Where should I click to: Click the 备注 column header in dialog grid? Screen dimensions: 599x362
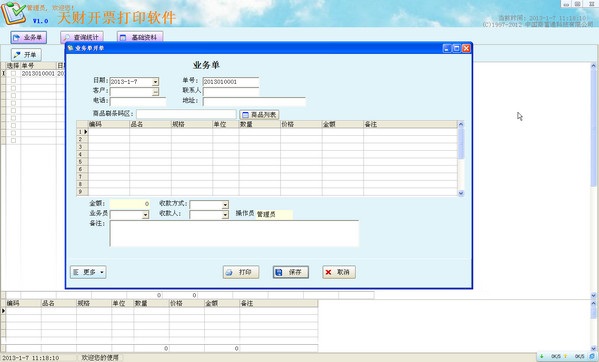click(410, 124)
